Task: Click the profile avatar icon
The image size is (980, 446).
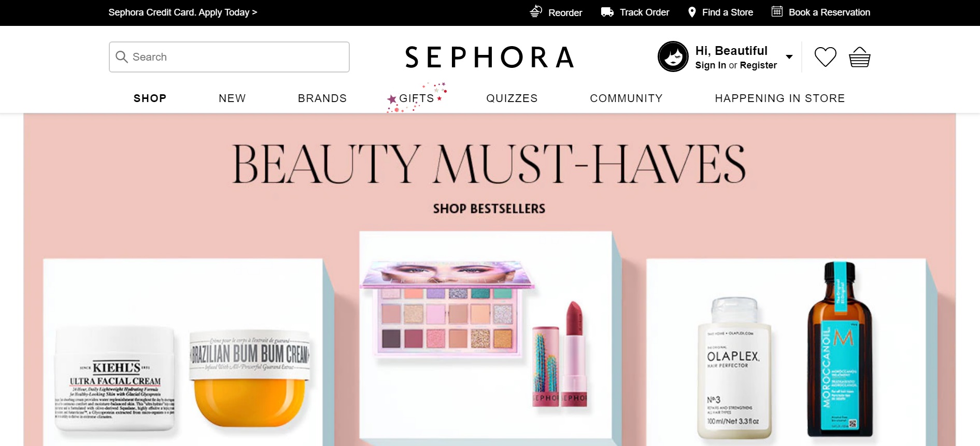Action: pyautogui.click(x=673, y=56)
